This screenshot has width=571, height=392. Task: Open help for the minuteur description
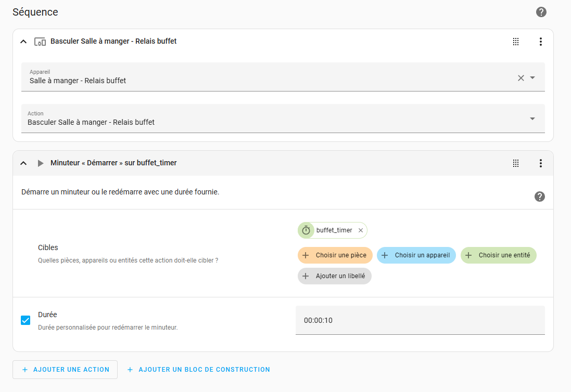(x=540, y=197)
